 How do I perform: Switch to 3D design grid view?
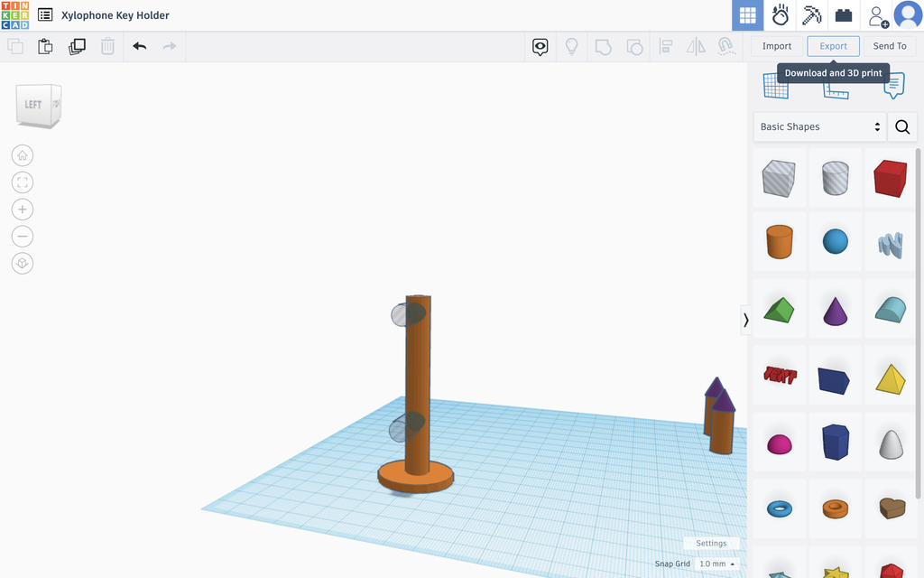[x=748, y=15]
